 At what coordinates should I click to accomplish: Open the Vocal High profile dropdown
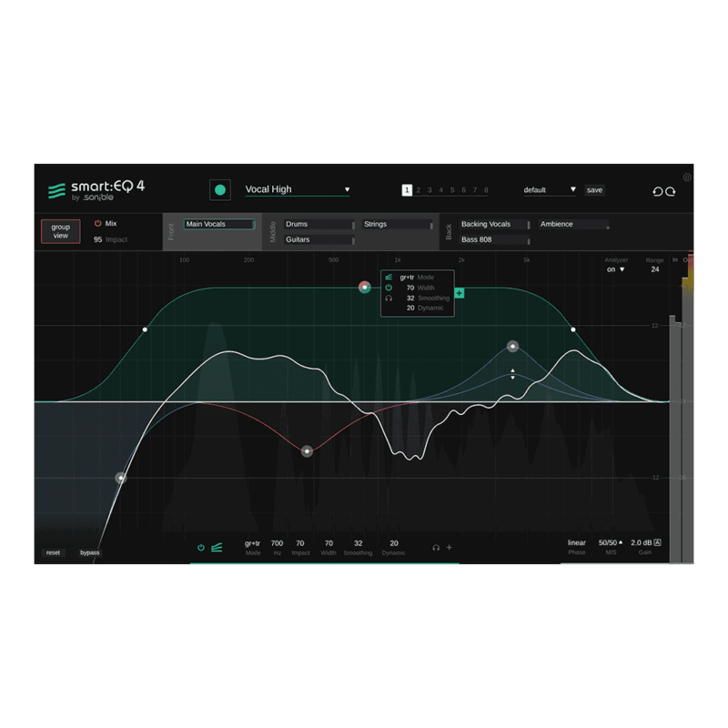tap(298, 189)
